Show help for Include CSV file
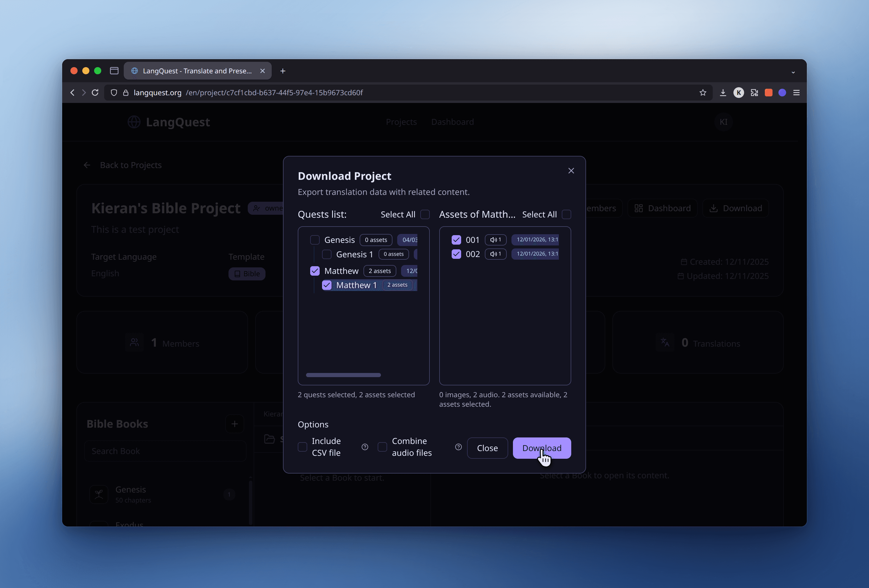 365,447
